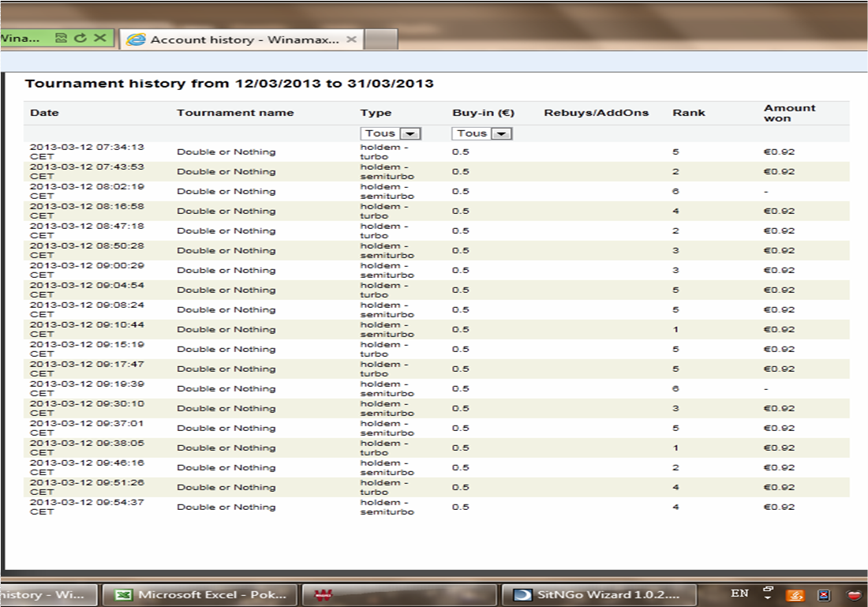The height and width of the screenshot is (607, 868).
Task: Click the Rebuys/AddOns column header
Action: pos(597,113)
